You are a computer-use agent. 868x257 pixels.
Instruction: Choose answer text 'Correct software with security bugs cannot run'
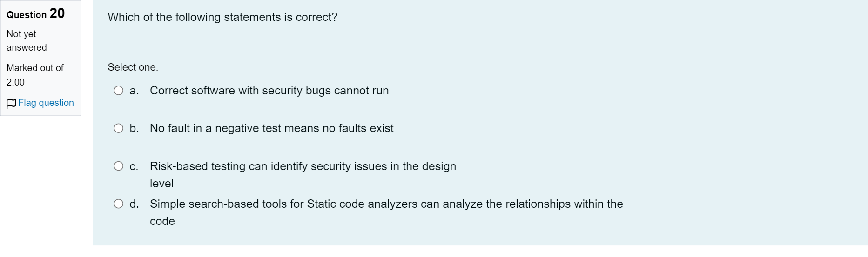(x=269, y=91)
